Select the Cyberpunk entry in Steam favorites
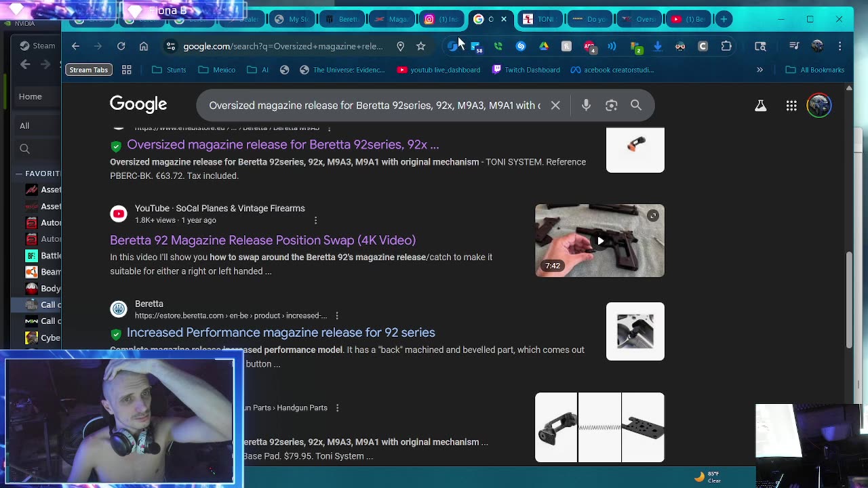Image resolution: width=868 pixels, height=488 pixels. click(43, 338)
